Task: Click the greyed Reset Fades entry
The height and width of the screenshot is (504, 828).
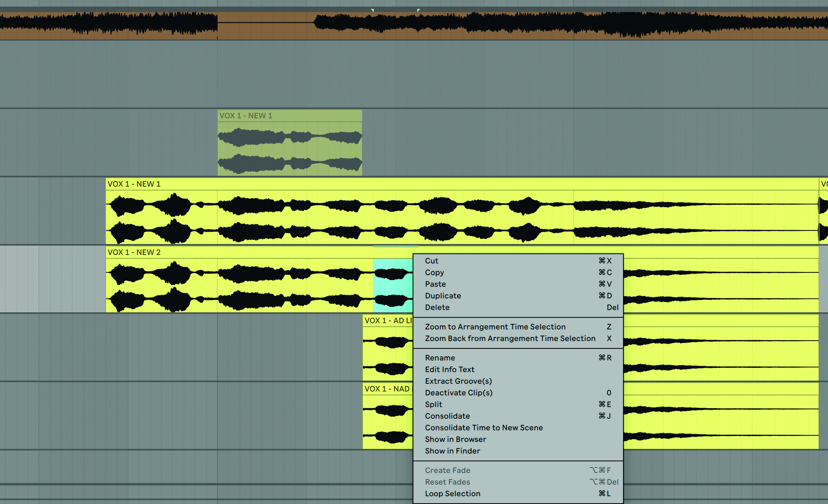Action: (518, 482)
